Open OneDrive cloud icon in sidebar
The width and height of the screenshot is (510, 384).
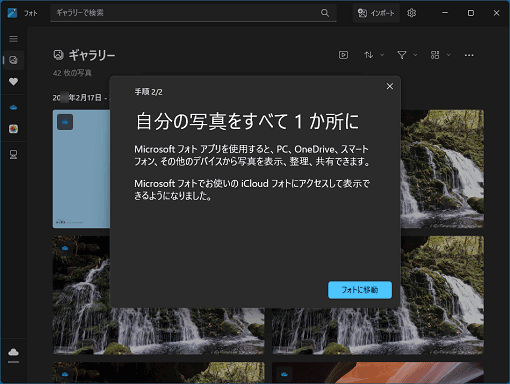[x=13, y=107]
